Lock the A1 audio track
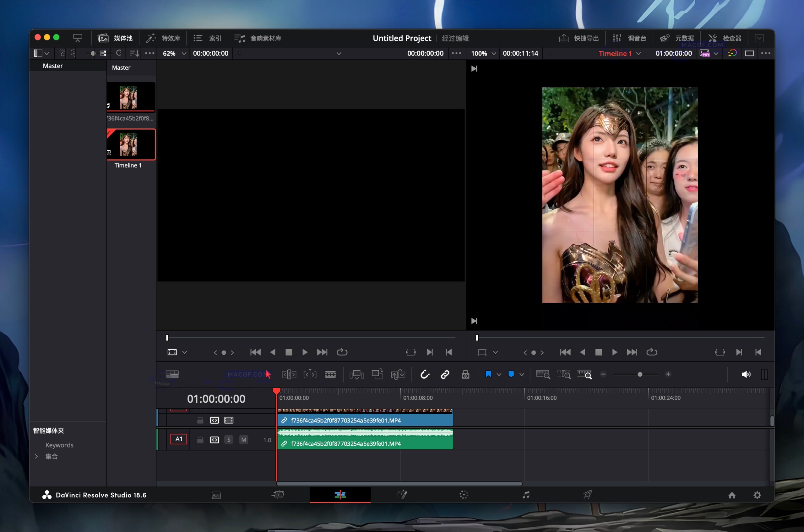 200,439
